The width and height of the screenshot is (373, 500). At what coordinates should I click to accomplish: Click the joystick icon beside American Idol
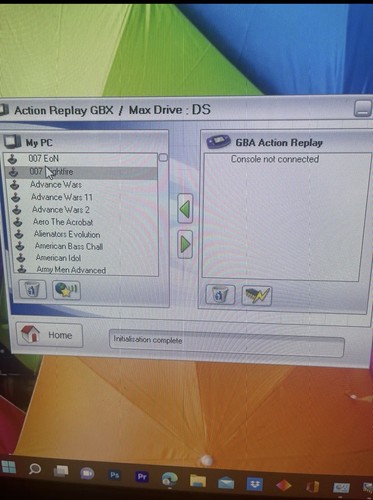coord(21,258)
